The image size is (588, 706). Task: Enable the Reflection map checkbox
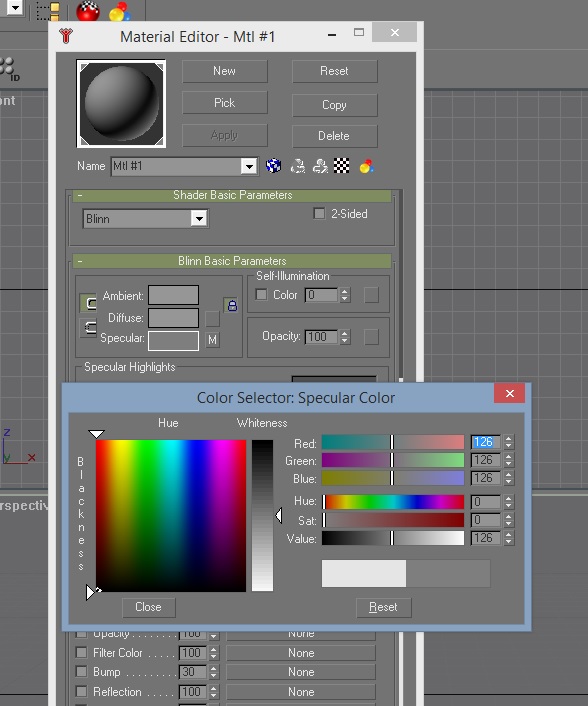click(x=81, y=691)
